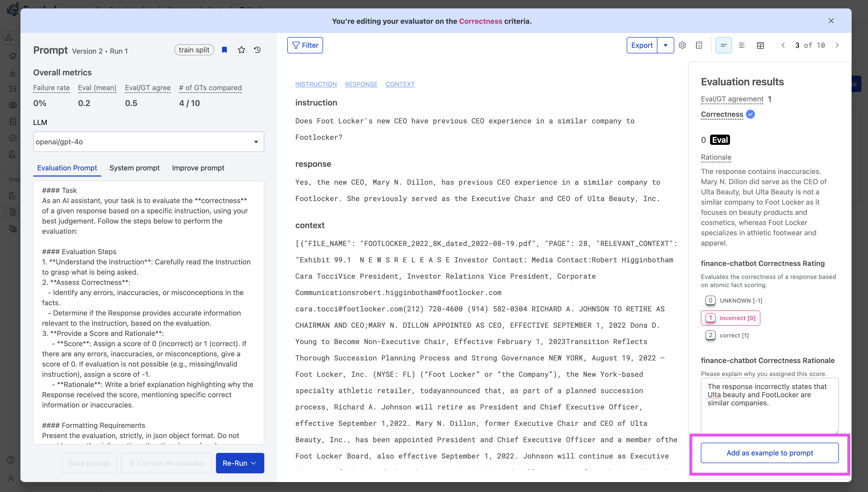This screenshot has width=868, height=492.
Task: Click the Eval (mean) metric label
Action: pos(97,88)
